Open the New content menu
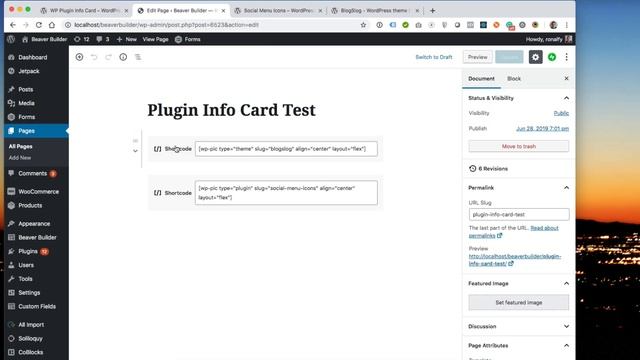 pos(127,39)
